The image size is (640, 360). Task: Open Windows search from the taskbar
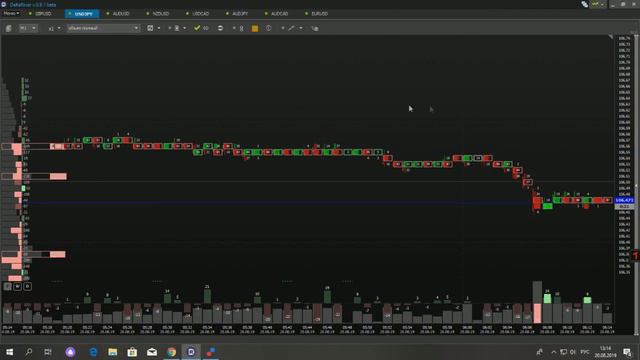coord(29,352)
